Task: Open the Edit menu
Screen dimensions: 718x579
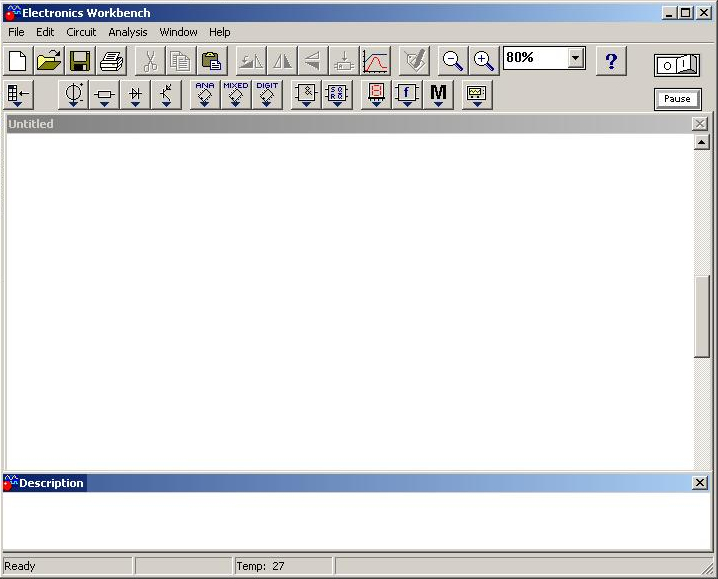Action: coord(45,32)
